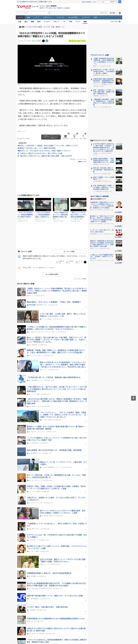Open the エキスパート tab
Image resolution: width=138 pixels, height=644 pixels.
tap(48, 17)
